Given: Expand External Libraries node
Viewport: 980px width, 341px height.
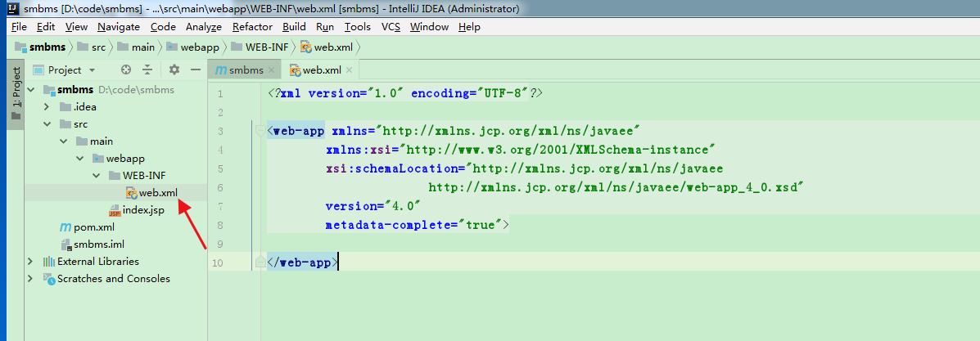Looking at the screenshot, I should 30,262.
